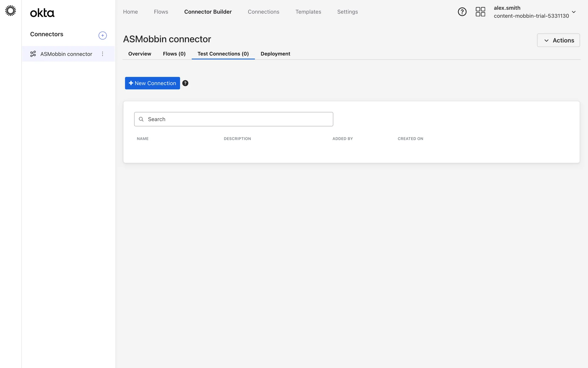Open the Actions dropdown

coord(558,40)
